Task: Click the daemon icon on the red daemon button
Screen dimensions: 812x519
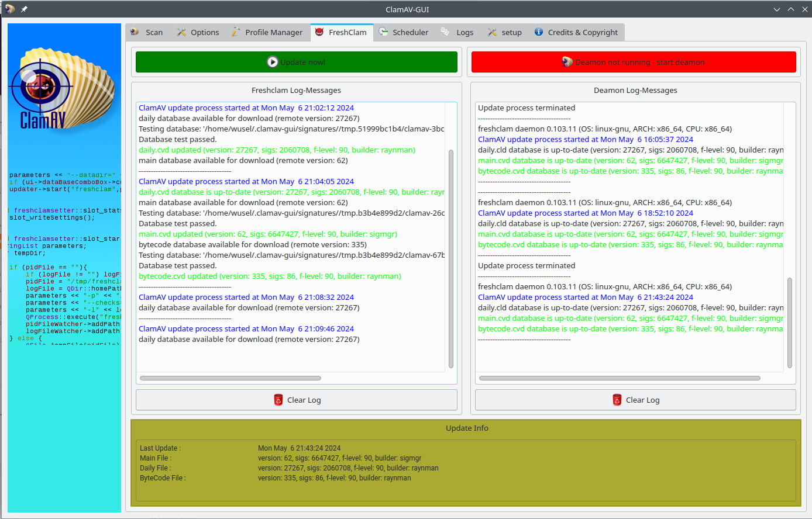Action: [566, 61]
